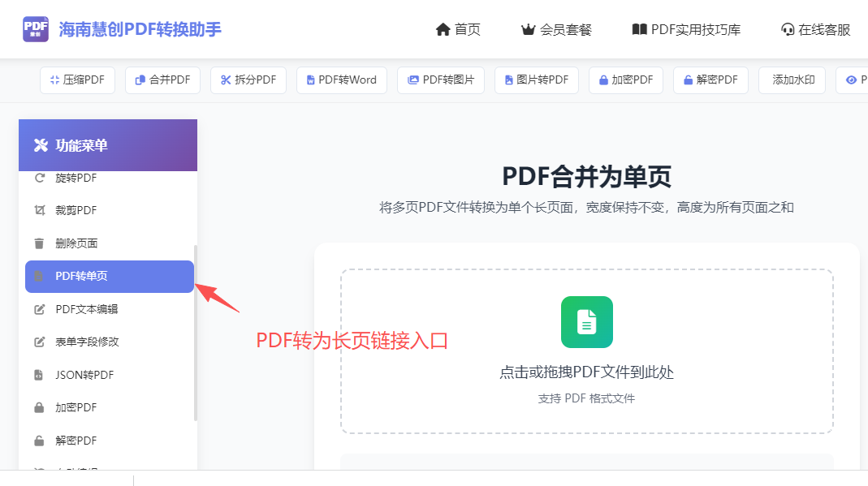868x486 pixels.
Task: Click the headset icon beside 在线客服
Action: (x=788, y=29)
